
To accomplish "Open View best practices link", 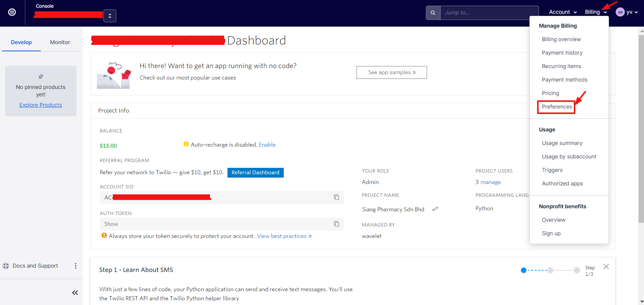I will click(x=284, y=236).
